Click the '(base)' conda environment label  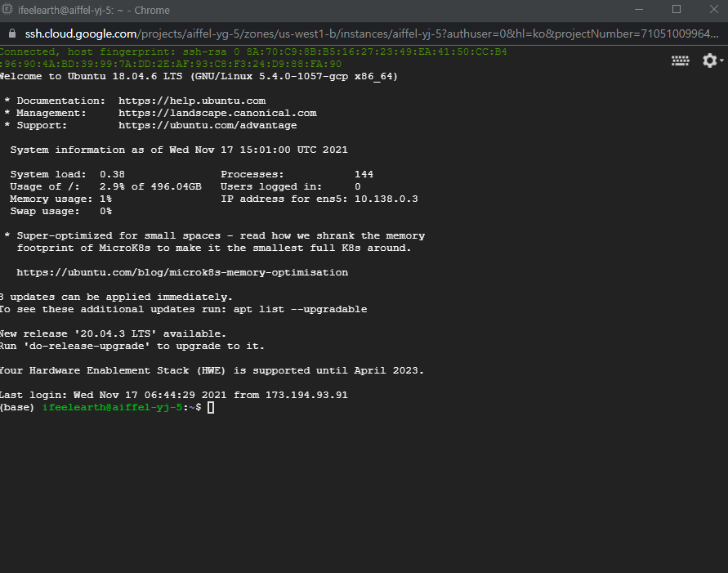pyautogui.click(x=17, y=407)
